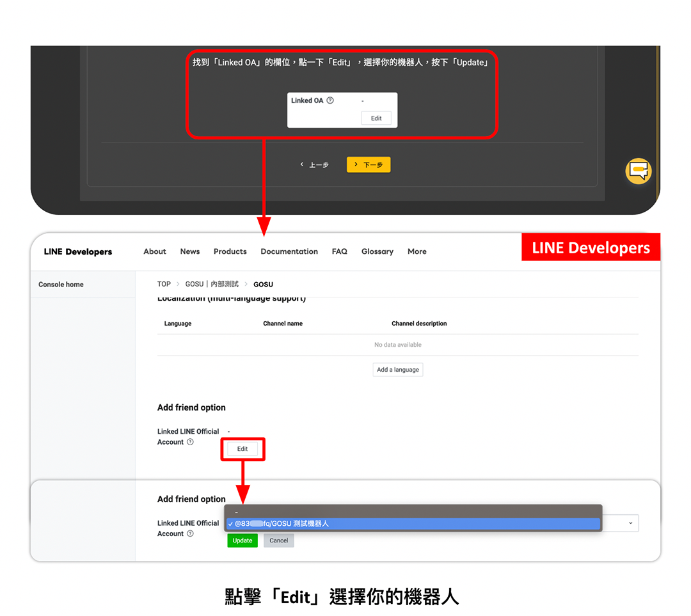Click Edit under Linked LINE Official Account
691x616 pixels.
click(242, 449)
